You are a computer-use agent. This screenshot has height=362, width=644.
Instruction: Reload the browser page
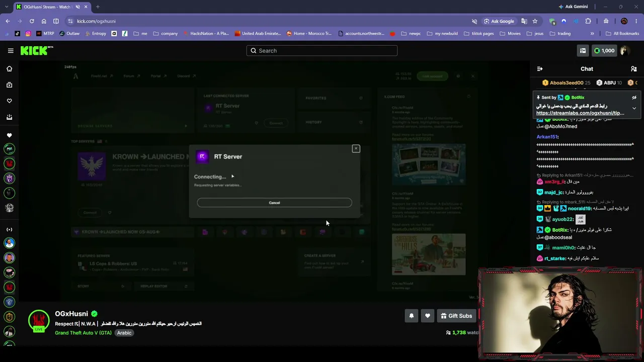point(32,21)
